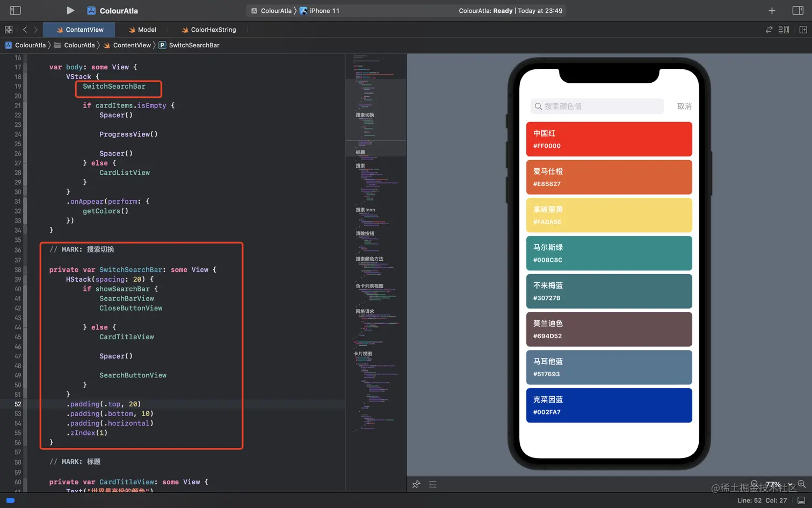Toggle the inspector panel on the right

point(798,10)
